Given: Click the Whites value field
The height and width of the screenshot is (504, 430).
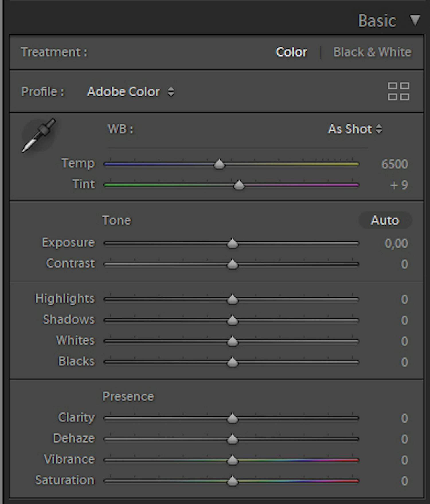Looking at the screenshot, I should pos(404,341).
